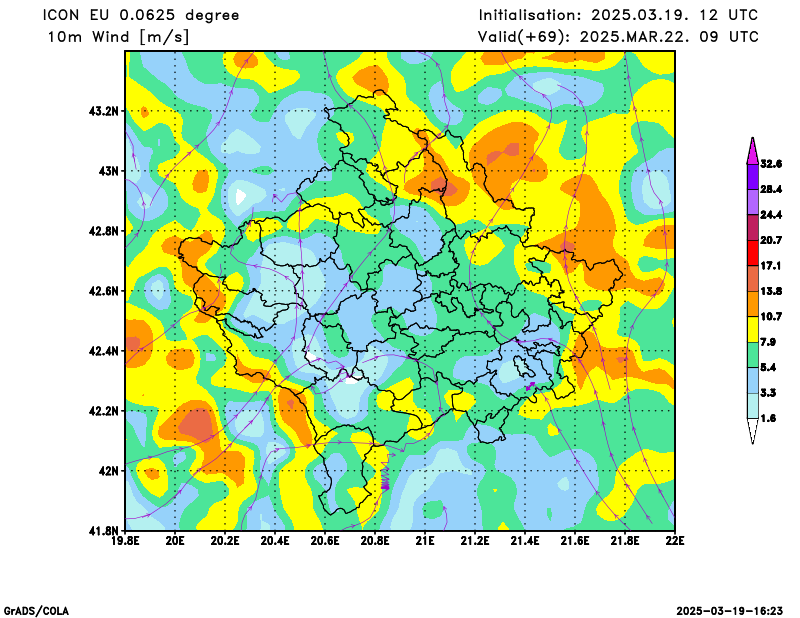Click the pale cyan colorbar swatch below 3.3
The image size is (800, 618).
click(x=753, y=406)
